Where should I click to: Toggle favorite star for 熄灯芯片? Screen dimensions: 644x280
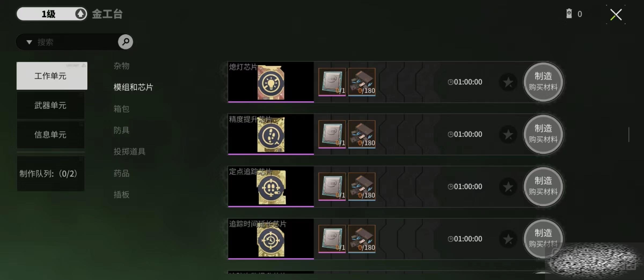tap(508, 82)
